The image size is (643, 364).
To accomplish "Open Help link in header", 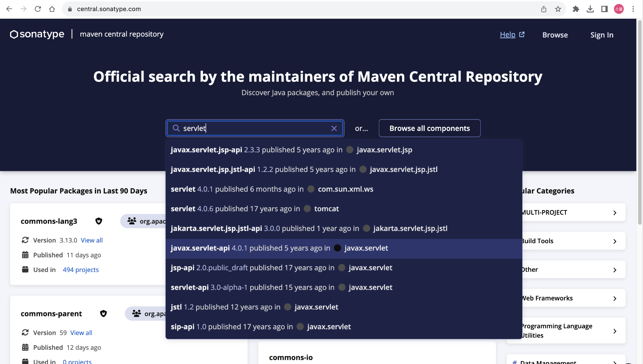I will click(512, 35).
